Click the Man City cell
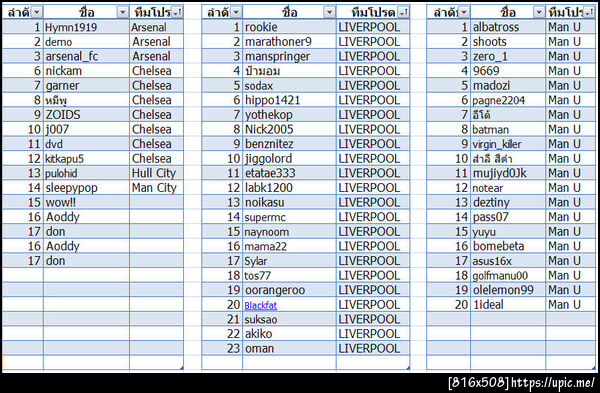 pyautogui.click(x=157, y=188)
